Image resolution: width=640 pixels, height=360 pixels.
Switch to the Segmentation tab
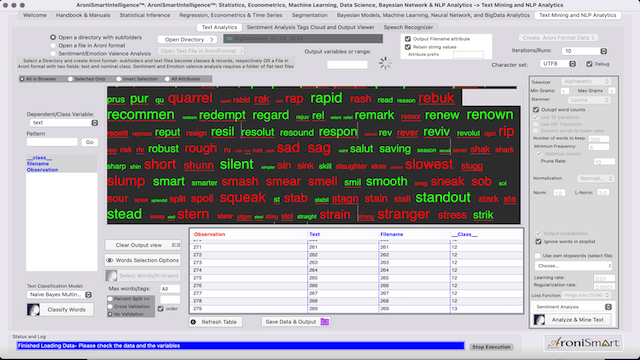(x=309, y=15)
